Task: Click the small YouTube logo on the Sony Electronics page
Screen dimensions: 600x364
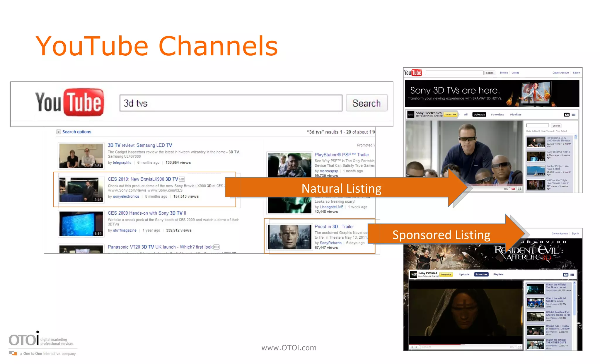Action: pos(413,73)
